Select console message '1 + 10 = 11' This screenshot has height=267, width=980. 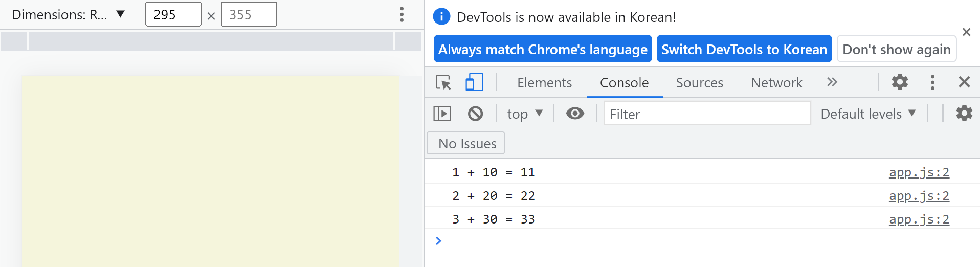tap(494, 172)
